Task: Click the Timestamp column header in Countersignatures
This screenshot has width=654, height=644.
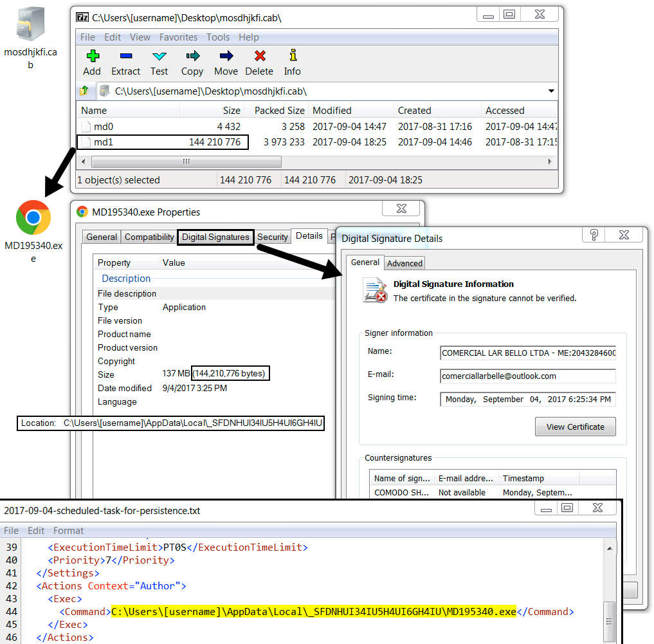Action: click(x=539, y=478)
